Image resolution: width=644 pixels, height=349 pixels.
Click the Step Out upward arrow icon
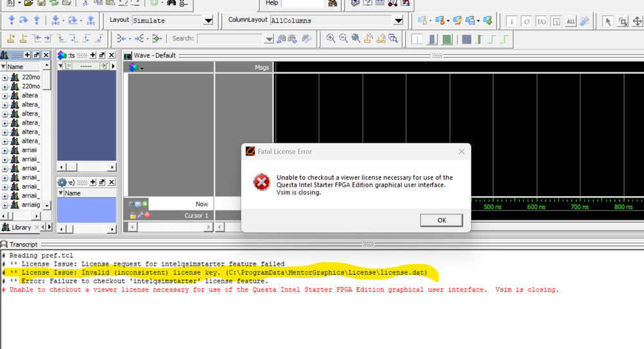click(37, 20)
